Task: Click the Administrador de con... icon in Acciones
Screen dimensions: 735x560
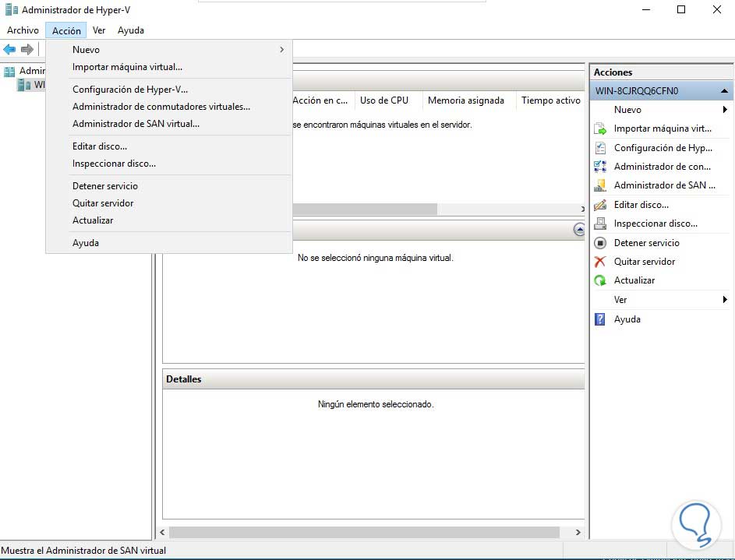Action: pyautogui.click(x=600, y=166)
